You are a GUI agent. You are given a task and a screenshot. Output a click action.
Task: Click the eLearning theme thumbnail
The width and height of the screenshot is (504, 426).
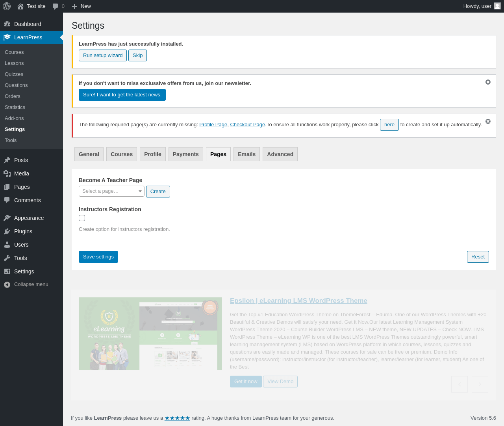click(x=150, y=334)
